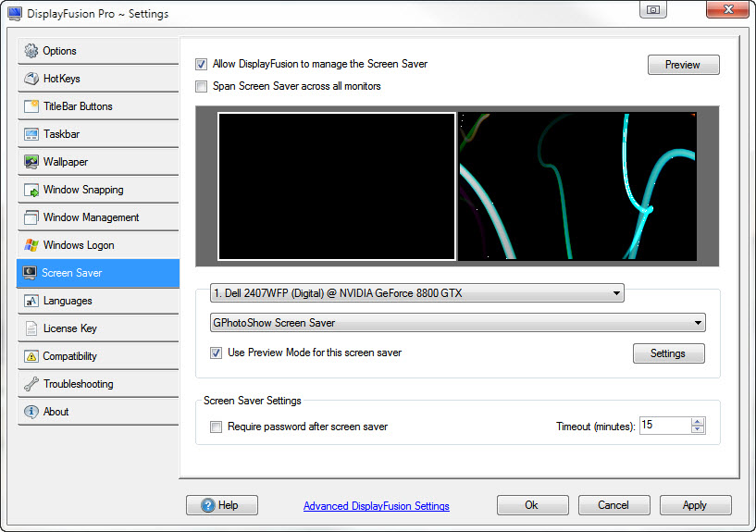
Task: Open the Advanced DisplayFusion Settings link
Action: (376, 506)
